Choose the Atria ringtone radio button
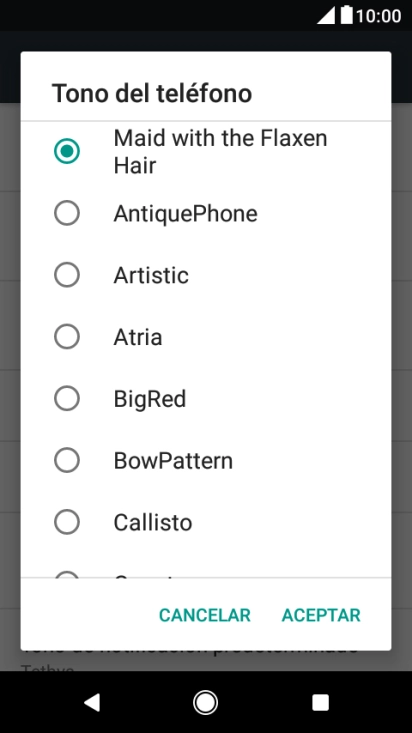This screenshot has width=412, height=733. (67, 337)
